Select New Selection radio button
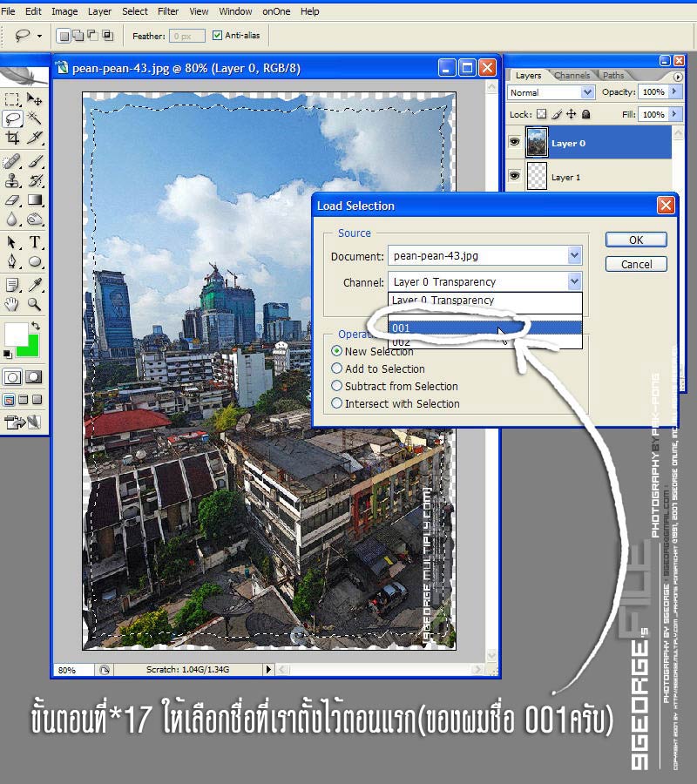Viewport: 697px width, 784px height. pyautogui.click(x=336, y=351)
